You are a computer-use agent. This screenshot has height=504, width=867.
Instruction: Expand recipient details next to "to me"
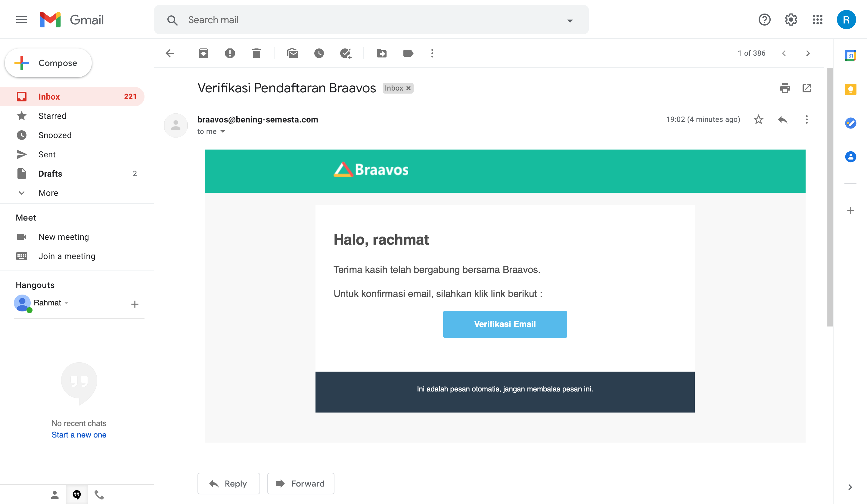click(x=222, y=132)
